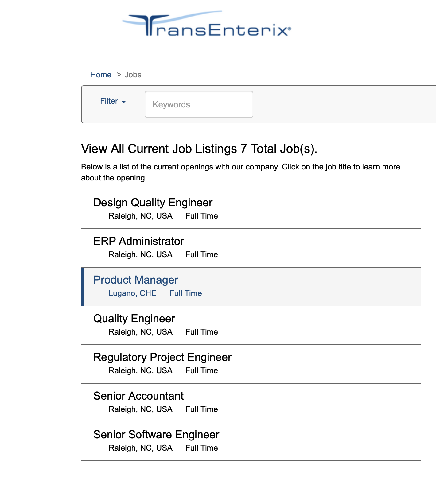This screenshot has width=436, height=504.
Task: Click Full Time under Regulatory Project Engineer
Action: coord(202,370)
